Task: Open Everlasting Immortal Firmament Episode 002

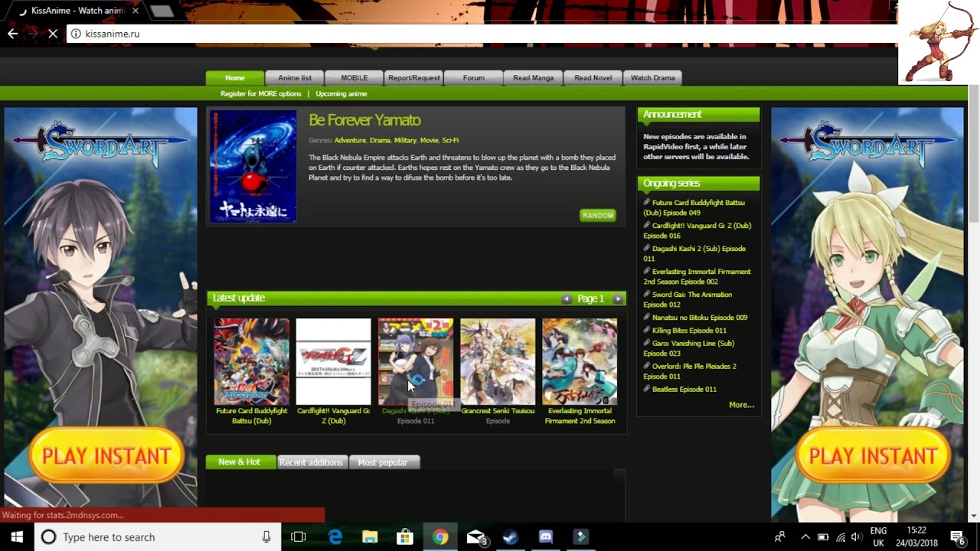Action: click(x=697, y=276)
